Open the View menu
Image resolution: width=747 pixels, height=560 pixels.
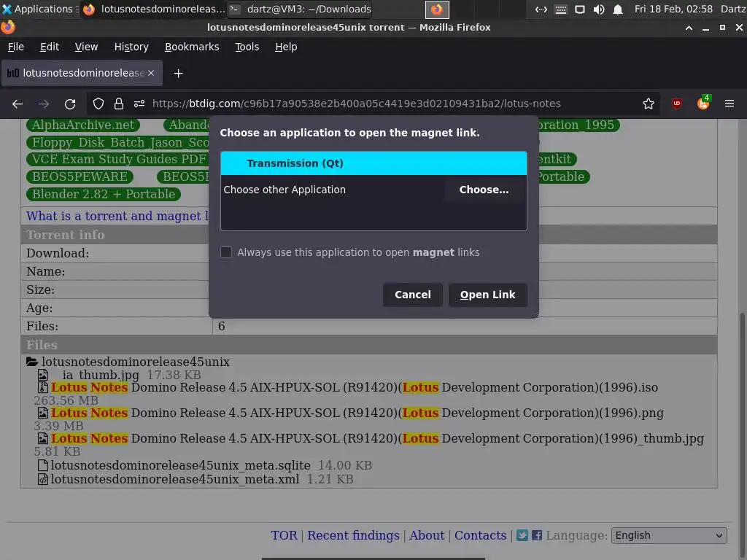86,47
